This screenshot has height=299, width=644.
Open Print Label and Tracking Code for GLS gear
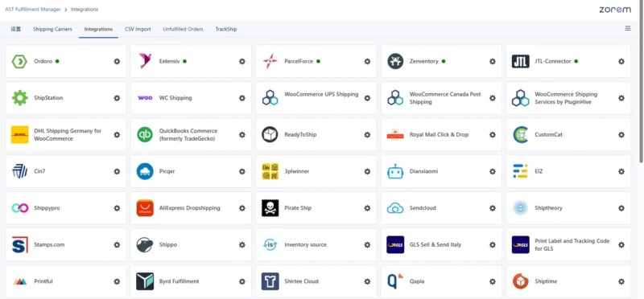point(621,245)
